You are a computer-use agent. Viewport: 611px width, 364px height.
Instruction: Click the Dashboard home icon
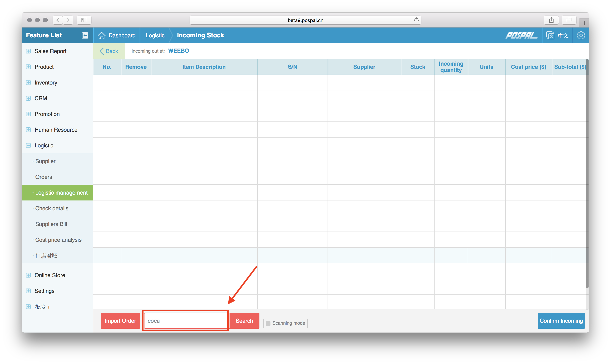click(x=101, y=35)
